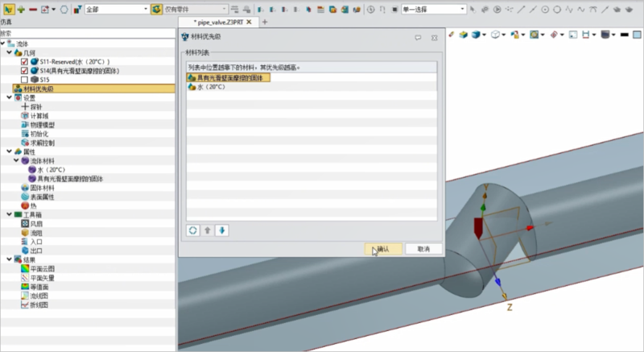644x352 pixels.
Task: Select 平面云图 plane contour result
Action: [x=41, y=268]
